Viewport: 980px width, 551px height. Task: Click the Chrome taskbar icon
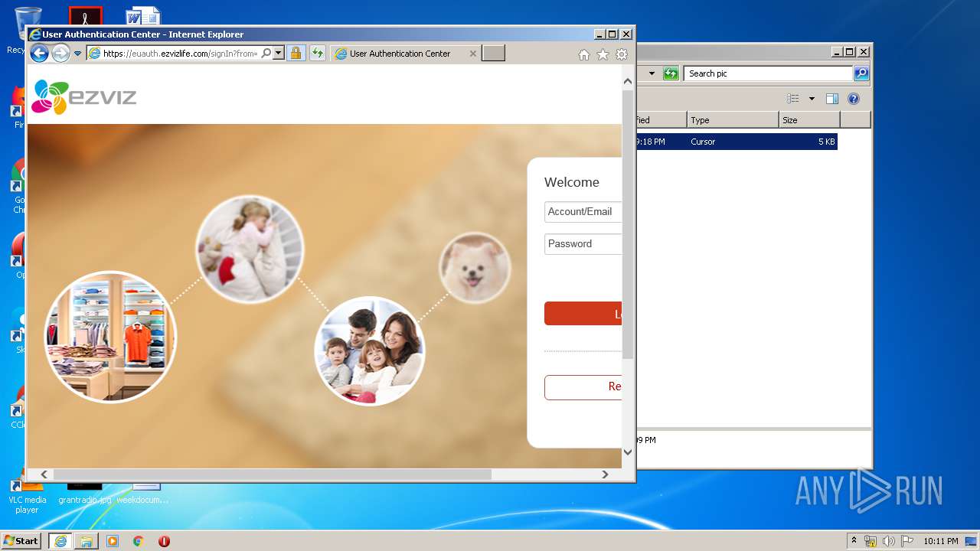tap(139, 541)
